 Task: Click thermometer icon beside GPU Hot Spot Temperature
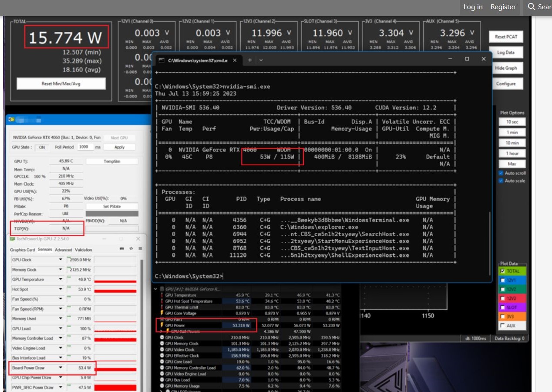(162, 301)
